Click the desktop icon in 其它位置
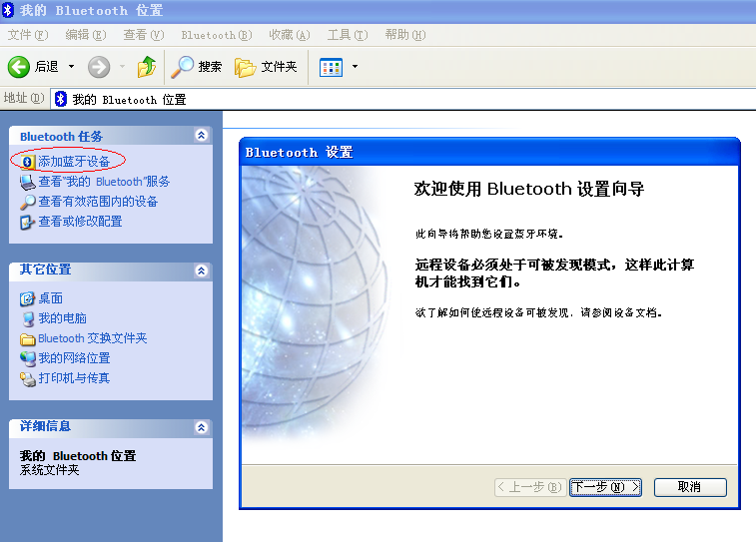 point(28,298)
